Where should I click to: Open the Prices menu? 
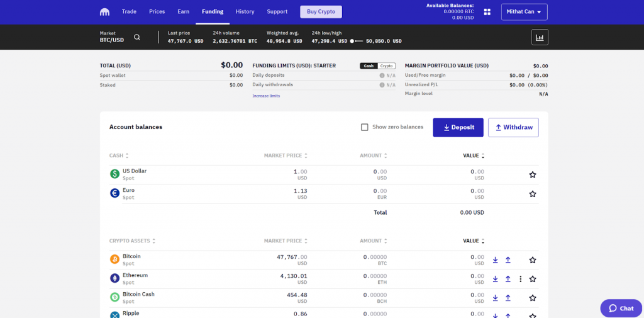157,11
